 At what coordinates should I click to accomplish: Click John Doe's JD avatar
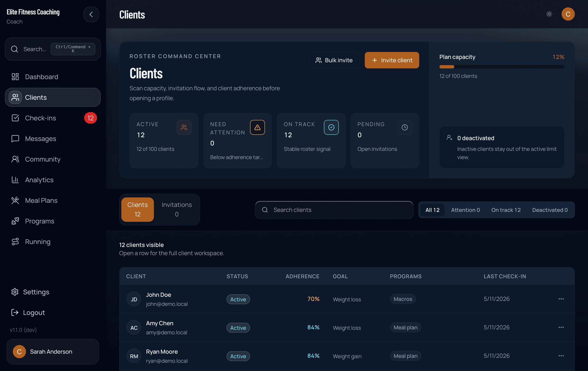click(x=134, y=299)
